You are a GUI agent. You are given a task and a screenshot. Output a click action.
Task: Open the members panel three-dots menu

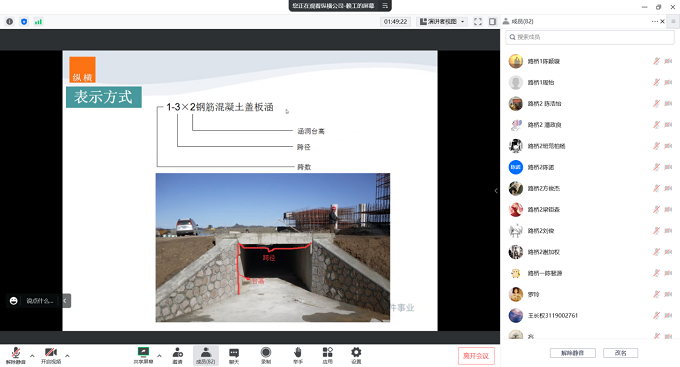tap(654, 21)
